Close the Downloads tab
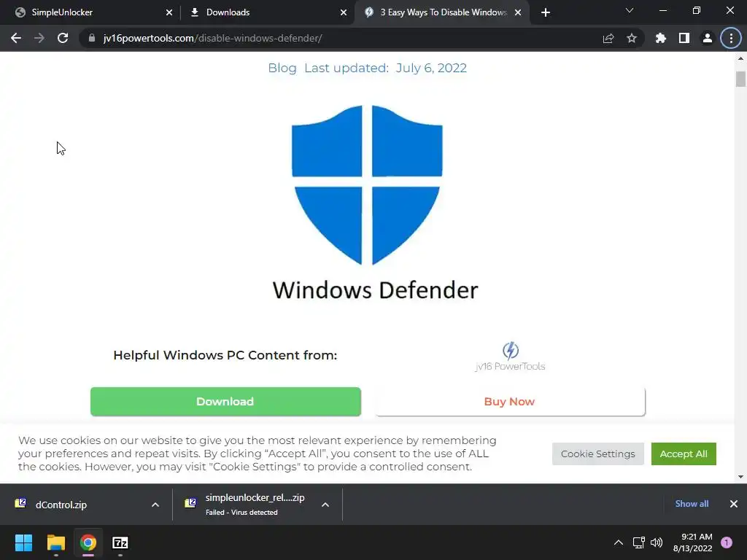Viewport: 747px width, 560px height. tap(344, 12)
